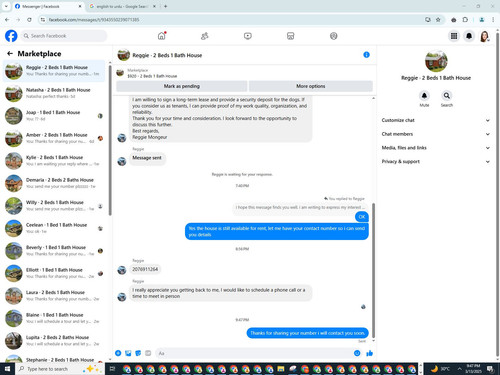Open Laura - 2 Beds 1 Bath House chat
Image resolution: width=500 pixels, height=375 pixels.
(54, 296)
